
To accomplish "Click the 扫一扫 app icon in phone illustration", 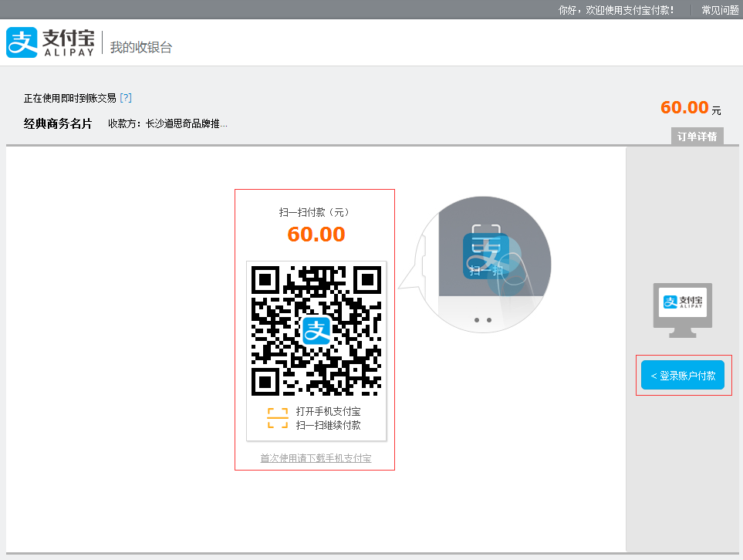I will click(x=485, y=256).
